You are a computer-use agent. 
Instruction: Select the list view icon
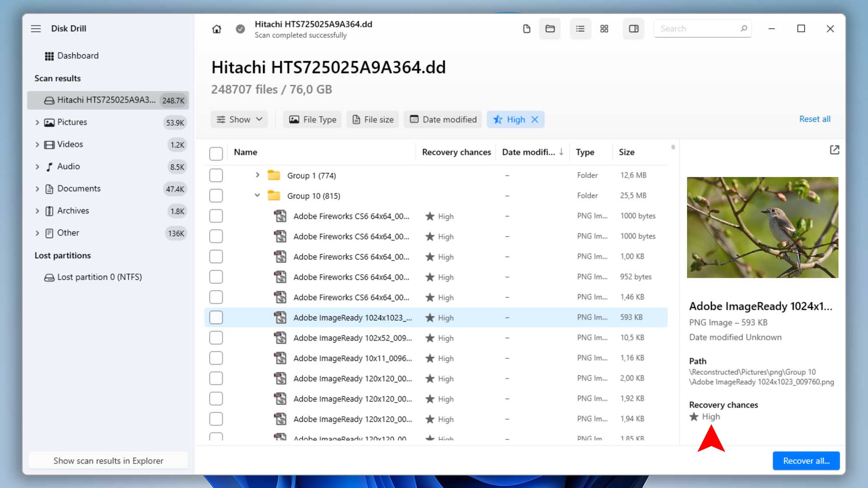pos(580,29)
